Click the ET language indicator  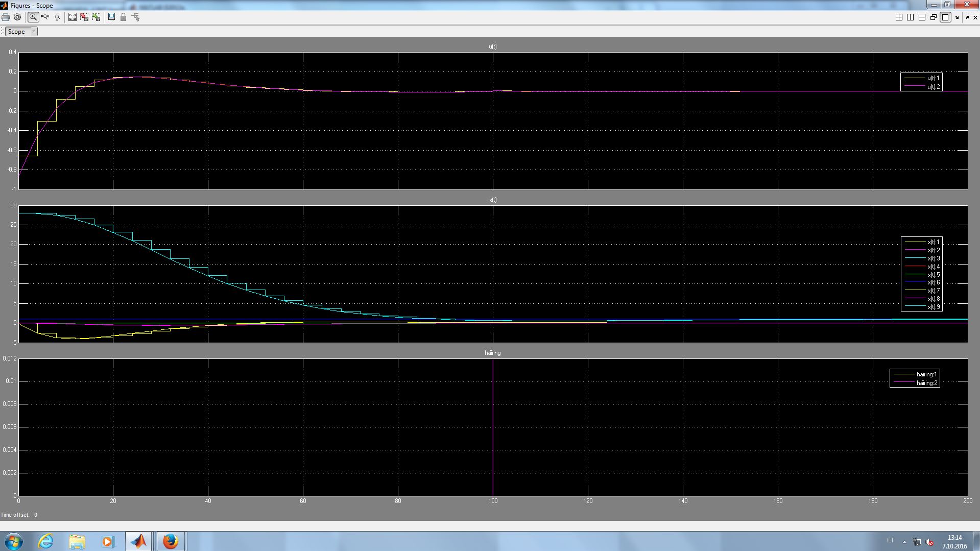click(891, 540)
